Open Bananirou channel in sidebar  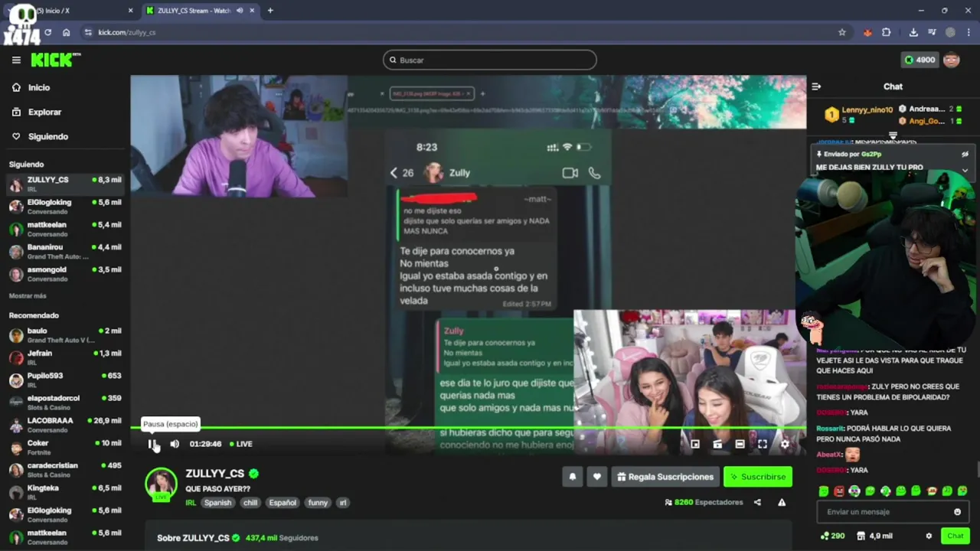[x=65, y=251]
